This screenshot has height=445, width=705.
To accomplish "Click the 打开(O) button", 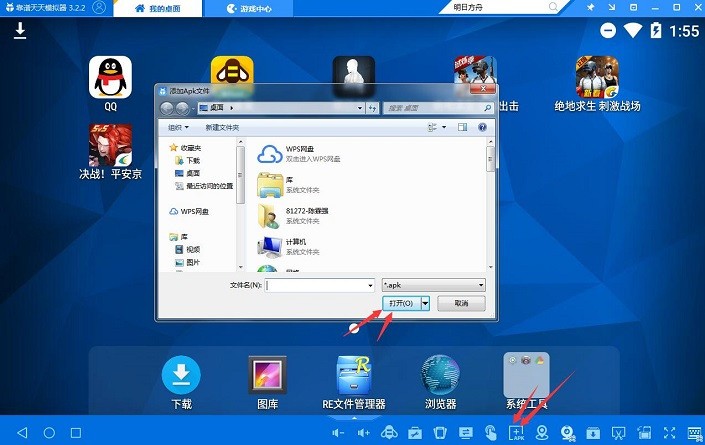I will click(402, 303).
